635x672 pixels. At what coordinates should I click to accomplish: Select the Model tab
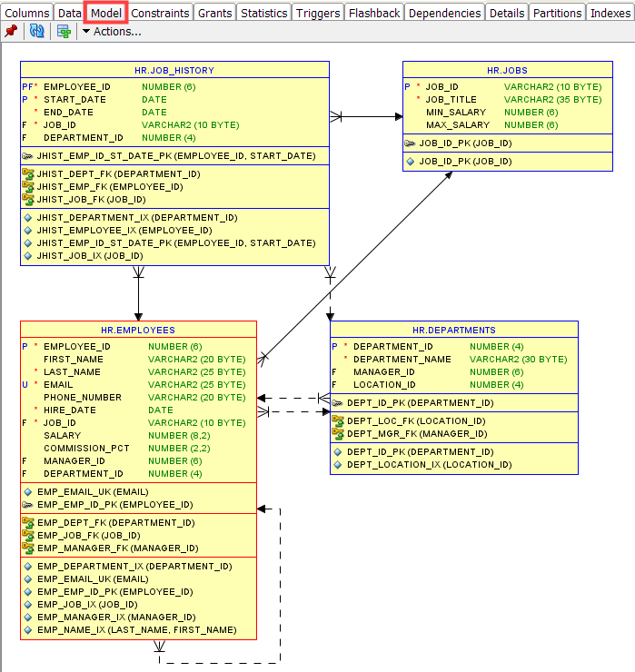(106, 14)
